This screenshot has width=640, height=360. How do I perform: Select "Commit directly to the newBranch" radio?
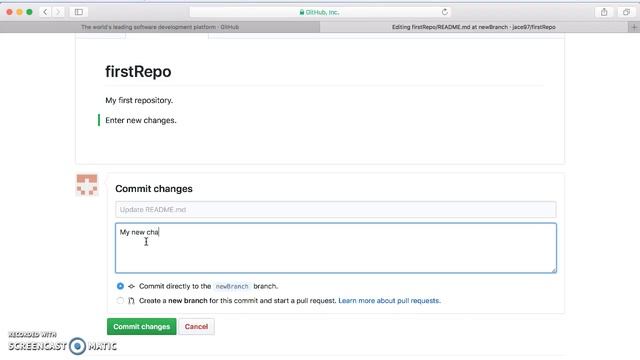point(120,286)
